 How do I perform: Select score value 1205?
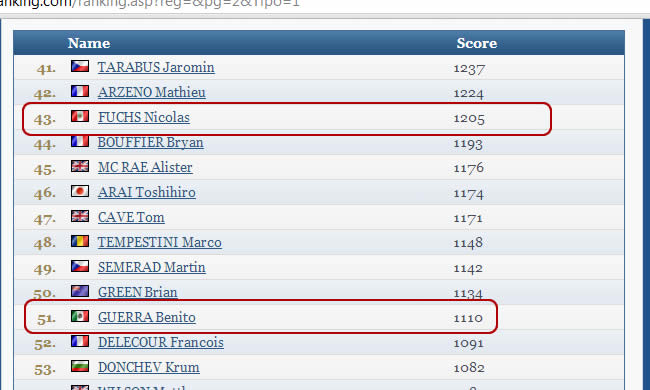(469, 119)
